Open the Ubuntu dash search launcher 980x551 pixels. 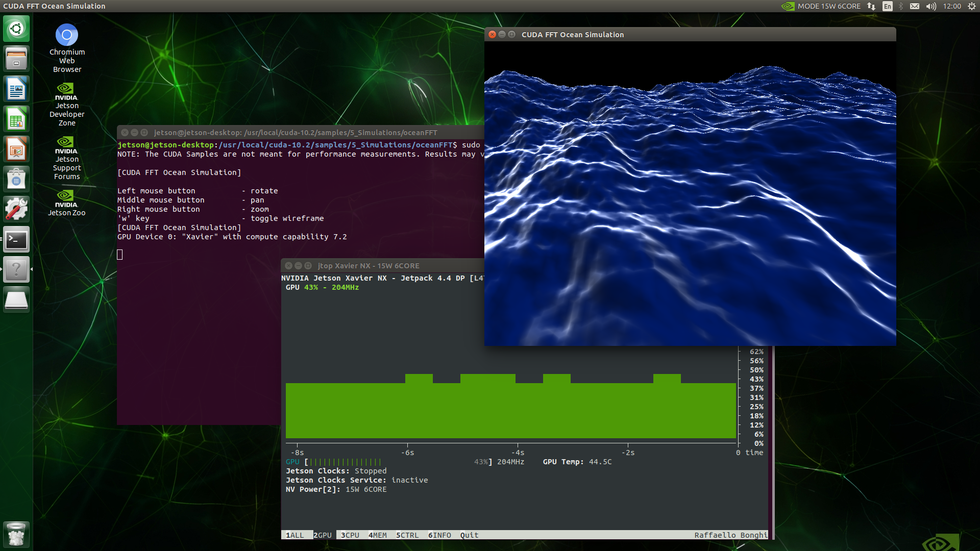(16, 29)
